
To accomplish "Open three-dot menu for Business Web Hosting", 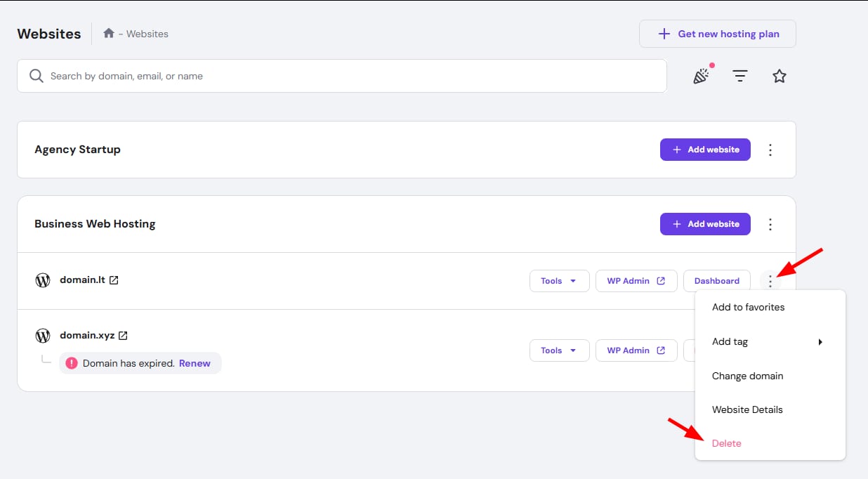I will coord(770,224).
